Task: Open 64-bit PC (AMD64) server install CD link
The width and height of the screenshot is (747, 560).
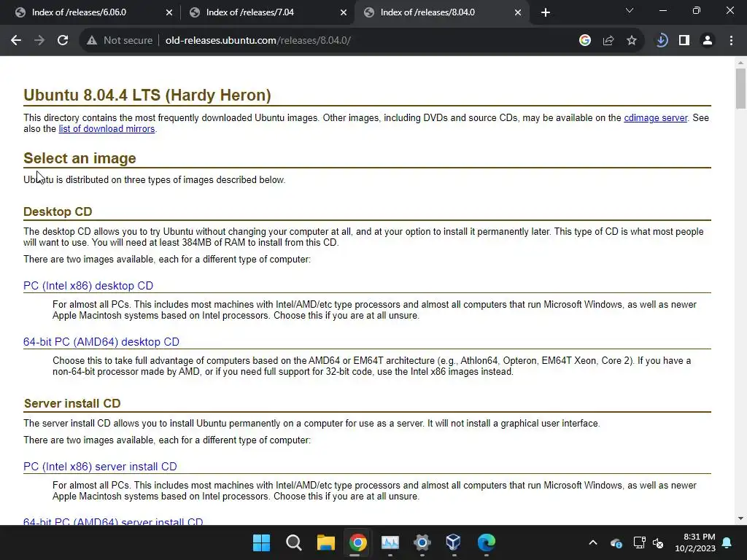Action: [x=113, y=521]
